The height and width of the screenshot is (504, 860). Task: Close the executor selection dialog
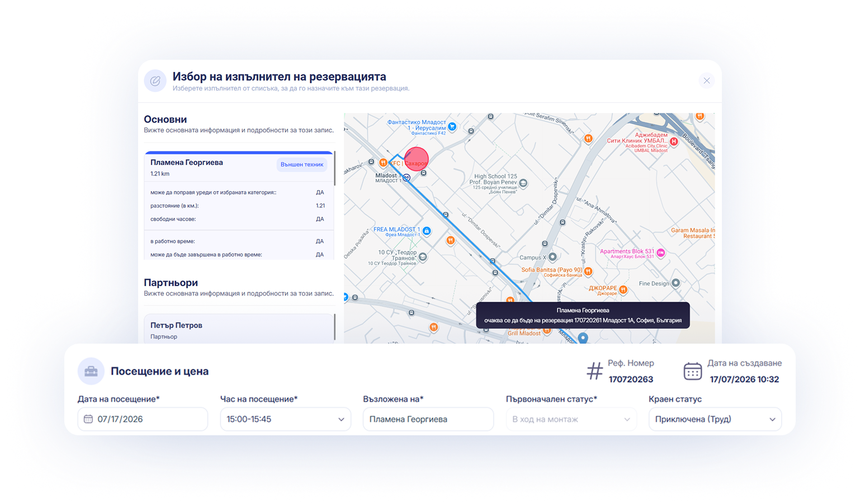point(707,81)
